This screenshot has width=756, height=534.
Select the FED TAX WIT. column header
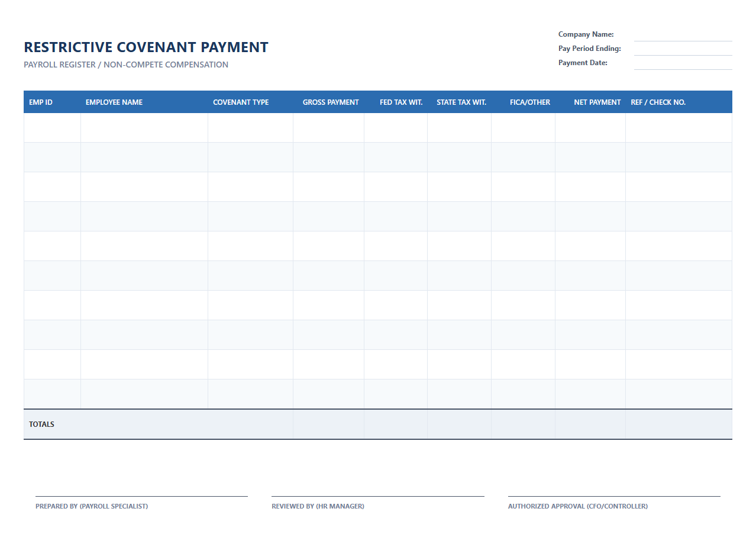pos(396,102)
